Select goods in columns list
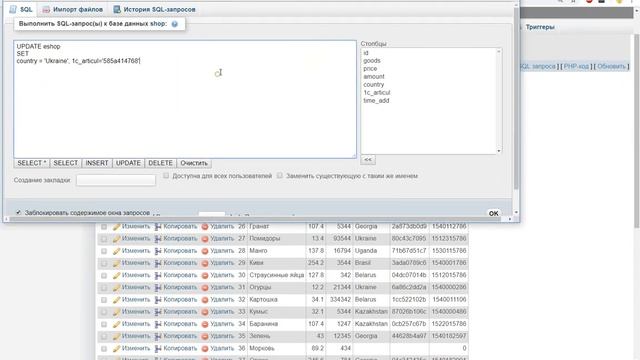Image resolution: width=640 pixels, height=360 pixels. 372,60
